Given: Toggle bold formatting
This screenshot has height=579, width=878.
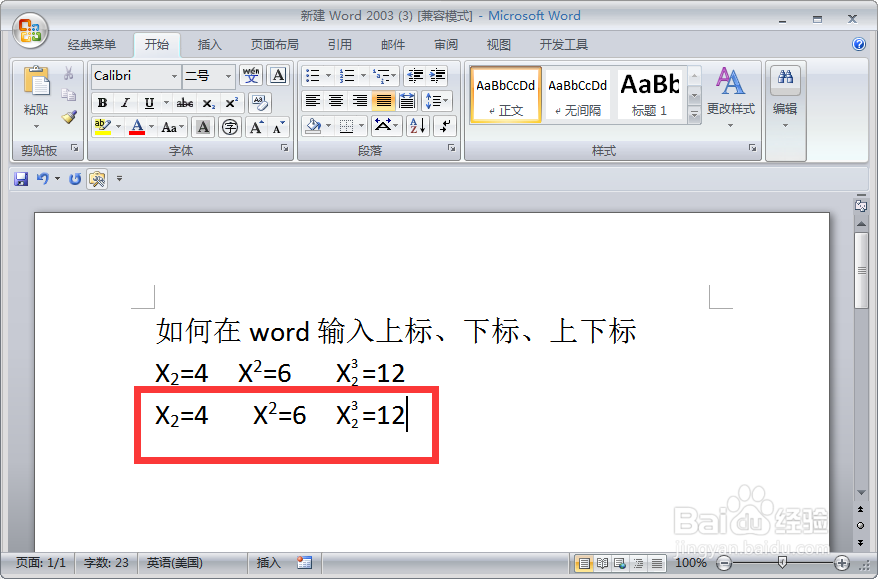Looking at the screenshot, I should point(103,102).
